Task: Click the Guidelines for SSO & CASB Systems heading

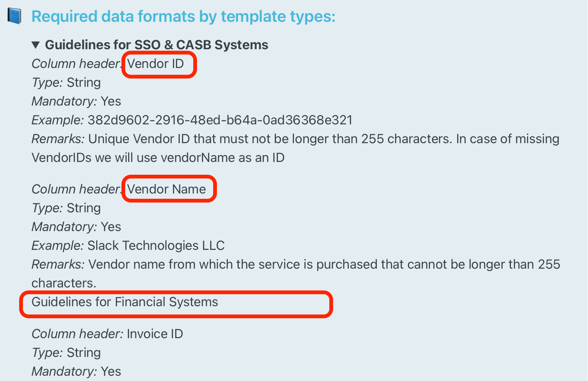Action: 156,45
